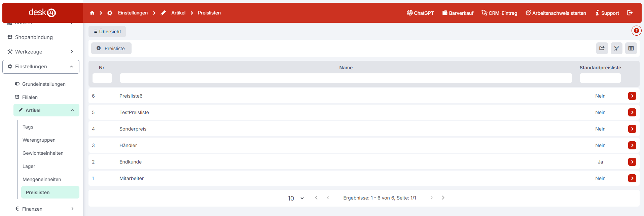
Task: Click the export share icon button
Action: (602, 48)
